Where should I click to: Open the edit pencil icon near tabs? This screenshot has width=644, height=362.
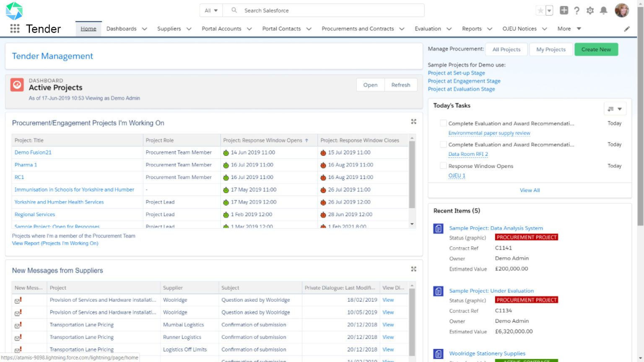coord(627,28)
